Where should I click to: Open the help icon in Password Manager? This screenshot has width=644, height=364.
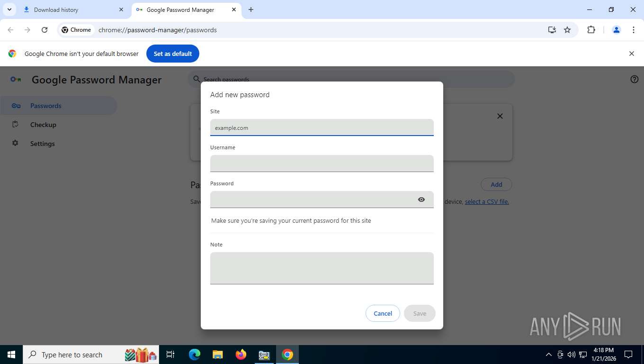[635, 79]
